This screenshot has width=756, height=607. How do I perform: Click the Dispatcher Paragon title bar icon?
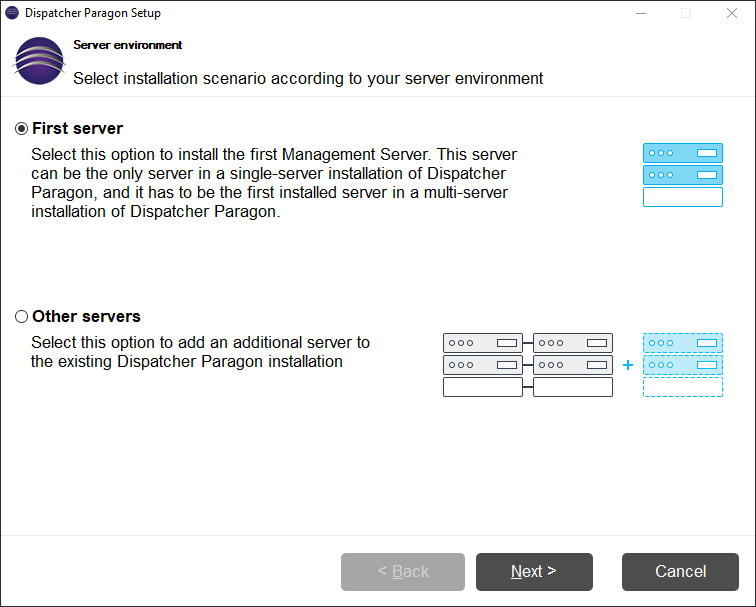click(12, 13)
